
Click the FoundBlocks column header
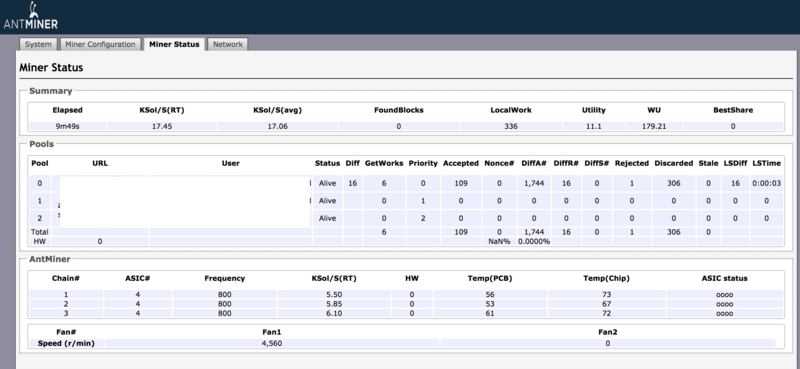(x=398, y=110)
